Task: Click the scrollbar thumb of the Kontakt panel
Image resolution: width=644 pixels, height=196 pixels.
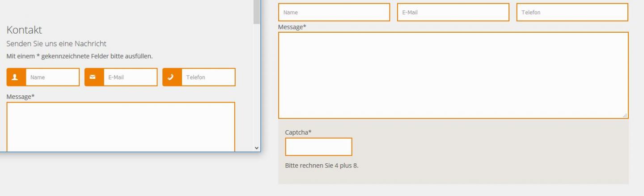Action: point(256,12)
